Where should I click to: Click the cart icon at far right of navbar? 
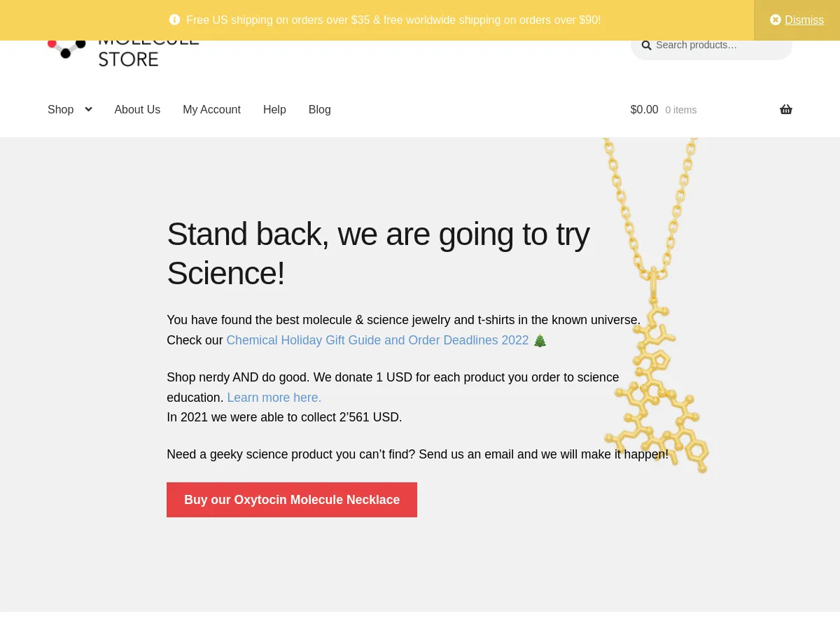tap(786, 109)
